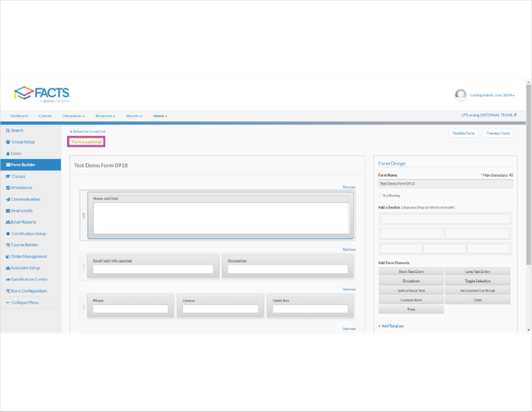Toggle the Is a Survey checkbox
Image resolution: width=532 pixels, height=412 pixels.
pos(380,195)
